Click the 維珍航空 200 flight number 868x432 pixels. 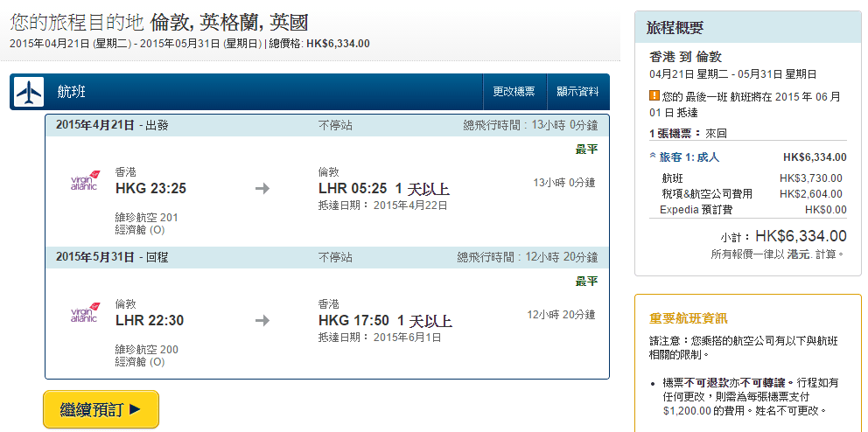[x=146, y=349]
